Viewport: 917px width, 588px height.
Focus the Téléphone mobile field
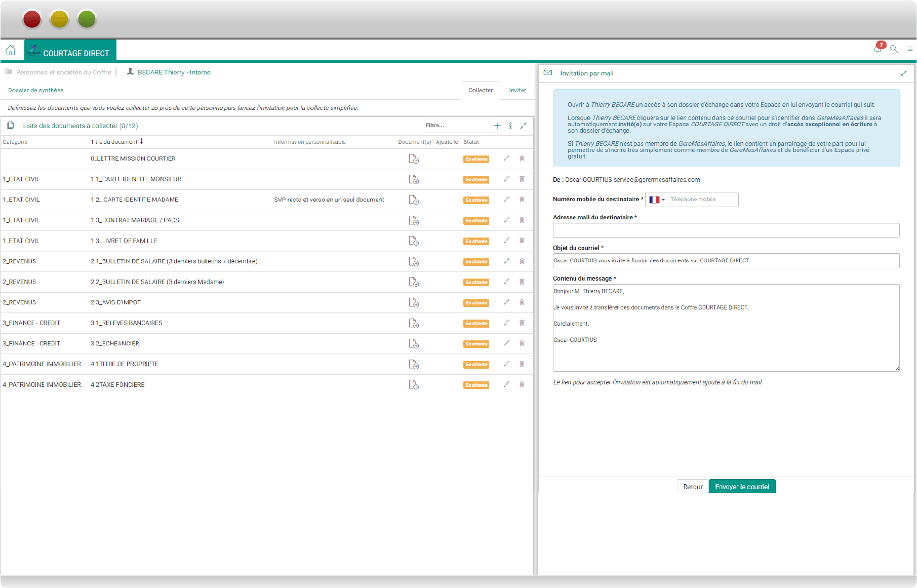coord(702,200)
